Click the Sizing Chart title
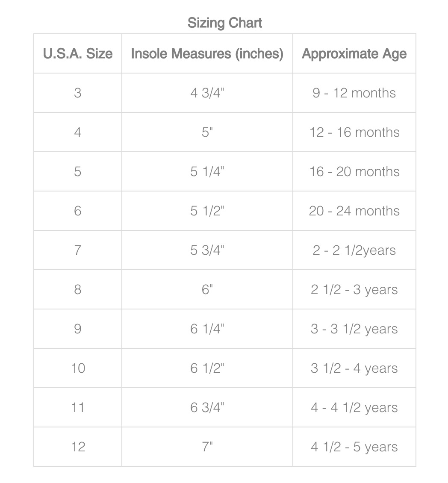 (225, 23)
